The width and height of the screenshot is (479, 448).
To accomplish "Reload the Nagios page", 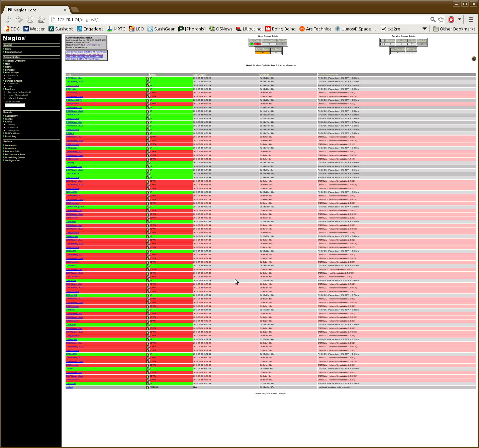I will click(30, 19).
